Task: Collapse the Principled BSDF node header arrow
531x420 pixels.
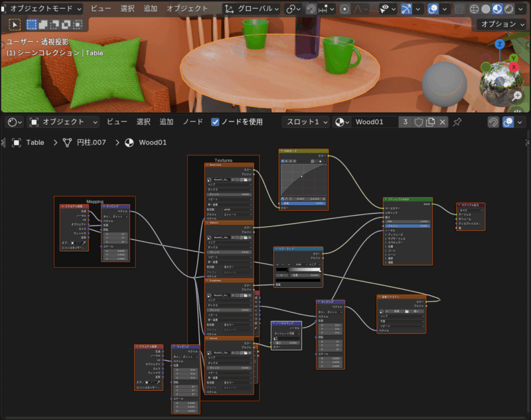Action: coord(386,199)
